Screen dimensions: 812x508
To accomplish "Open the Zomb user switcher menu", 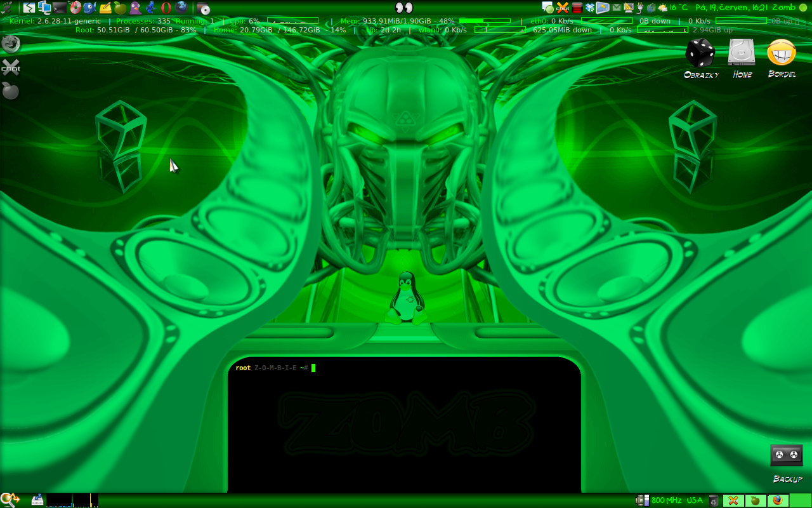I will tap(783, 8).
